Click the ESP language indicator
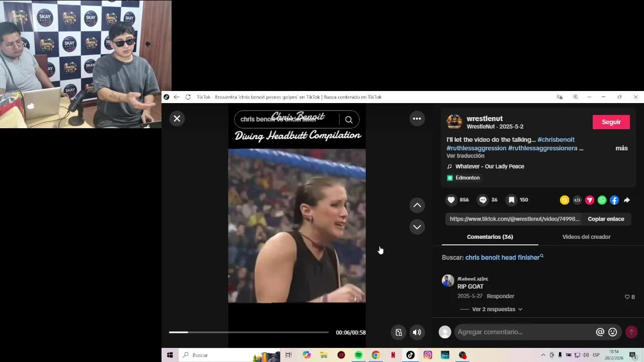Image resolution: width=644 pixels, height=362 pixels. (596, 355)
